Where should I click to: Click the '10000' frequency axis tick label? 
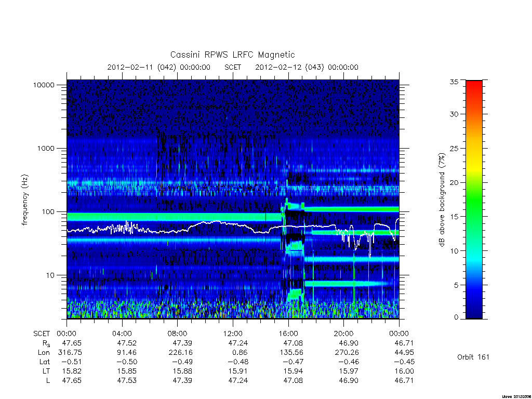tap(44, 85)
